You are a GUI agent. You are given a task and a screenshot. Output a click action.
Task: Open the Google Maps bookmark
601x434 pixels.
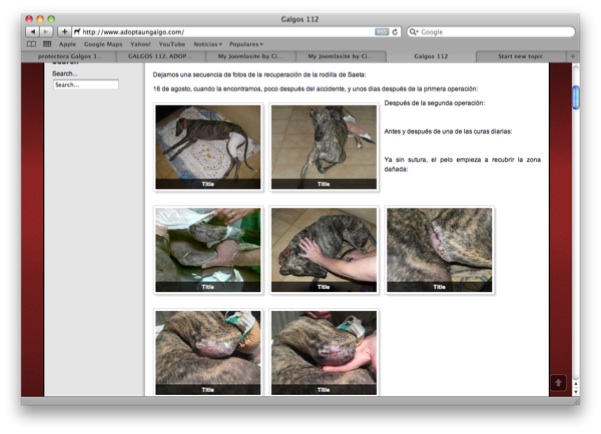click(103, 44)
